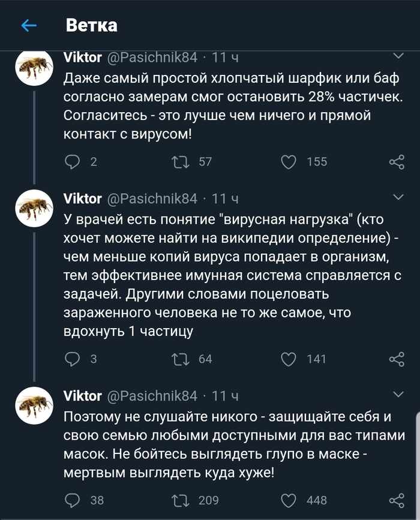Share the last tweet about masks
This screenshot has height=520, width=420.
397,500
